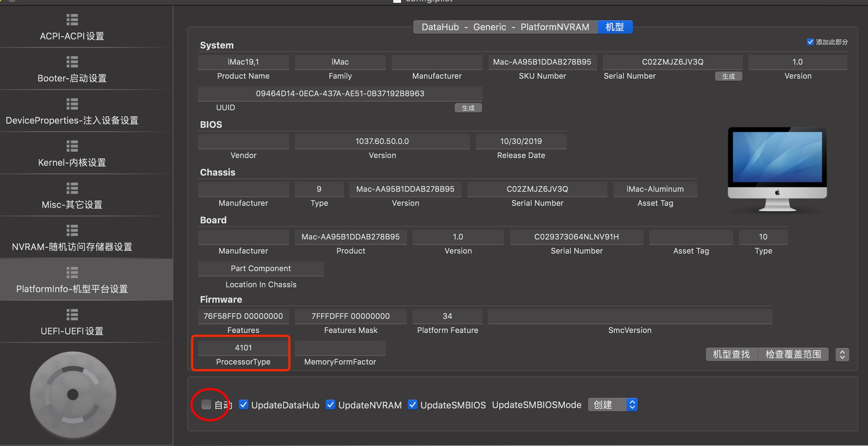Viewport: 868px width, 446px height.
Task: Switch to the DataHub tab
Action: click(x=440, y=27)
